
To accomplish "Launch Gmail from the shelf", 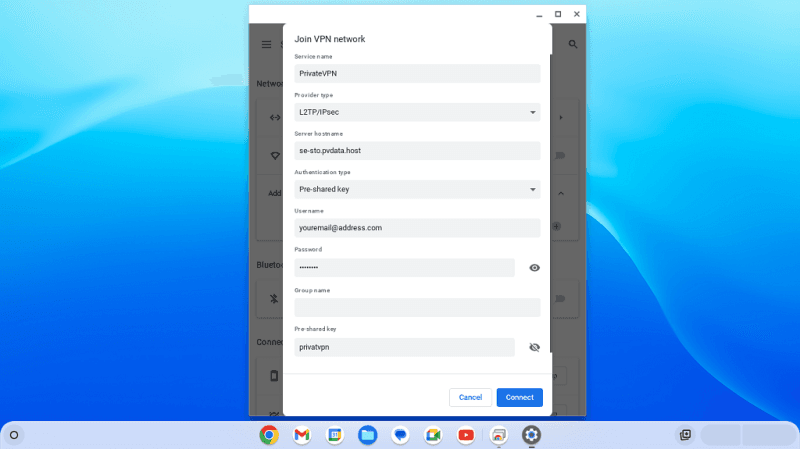I will pos(302,435).
